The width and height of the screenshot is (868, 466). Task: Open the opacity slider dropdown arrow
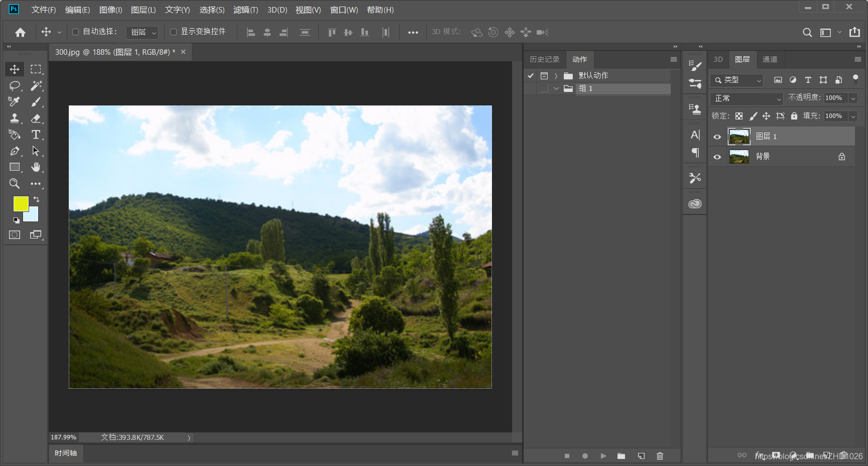(853, 98)
